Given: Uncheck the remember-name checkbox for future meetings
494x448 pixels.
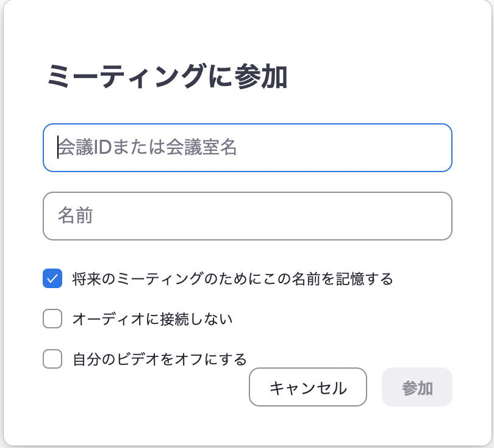Looking at the screenshot, I should click(52, 279).
